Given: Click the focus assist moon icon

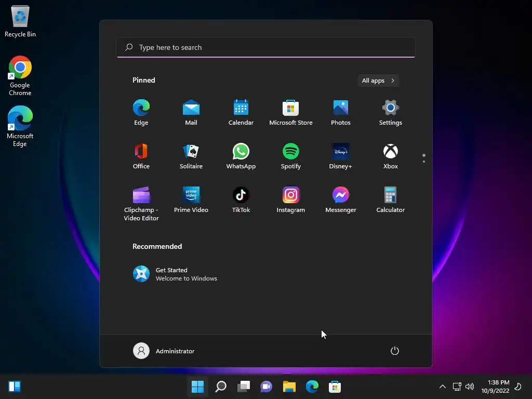Looking at the screenshot, I should click(518, 387).
